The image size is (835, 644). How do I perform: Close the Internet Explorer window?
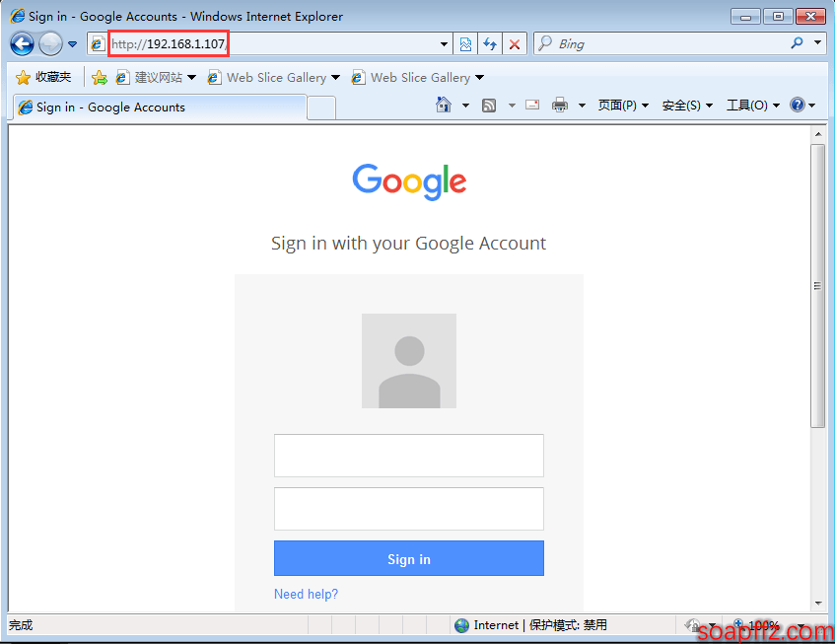tap(810, 17)
